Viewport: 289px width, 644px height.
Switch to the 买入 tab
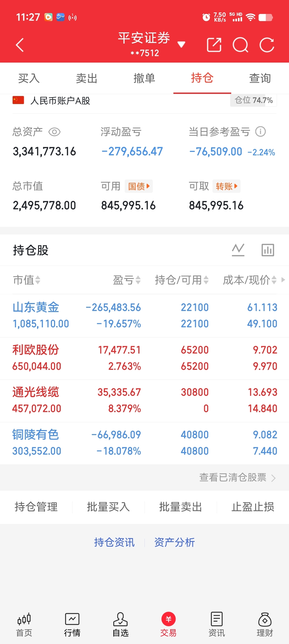tap(29, 78)
